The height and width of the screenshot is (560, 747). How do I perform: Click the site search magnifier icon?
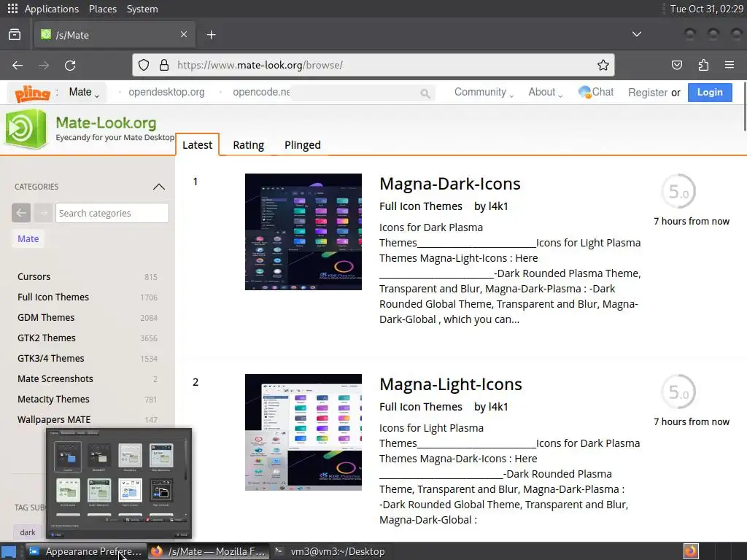tap(425, 93)
